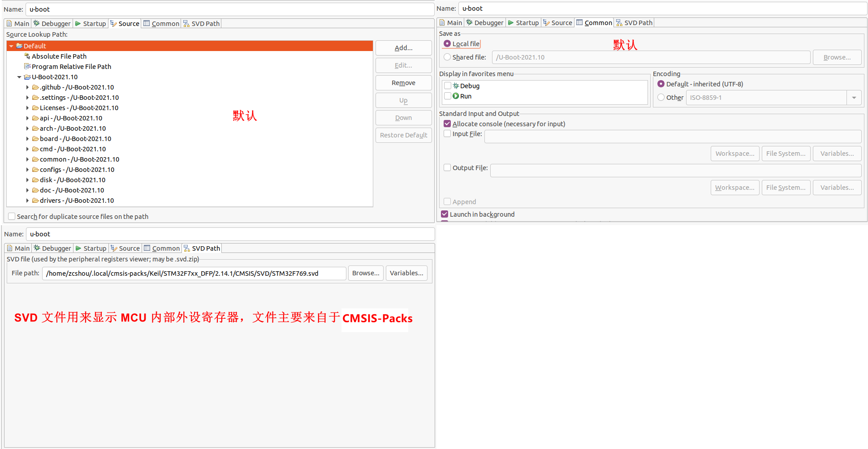Expand the .github folder node
This screenshot has height=449, width=868.
point(27,87)
